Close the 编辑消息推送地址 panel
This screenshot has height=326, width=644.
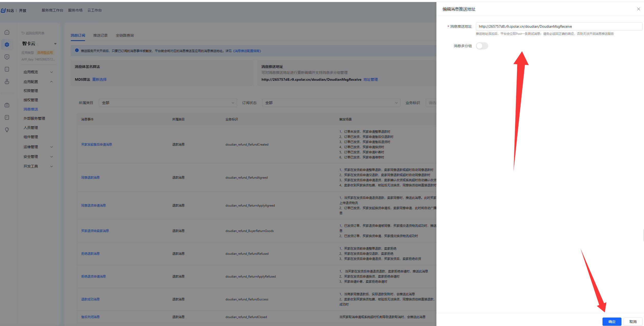[x=638, y=9]
